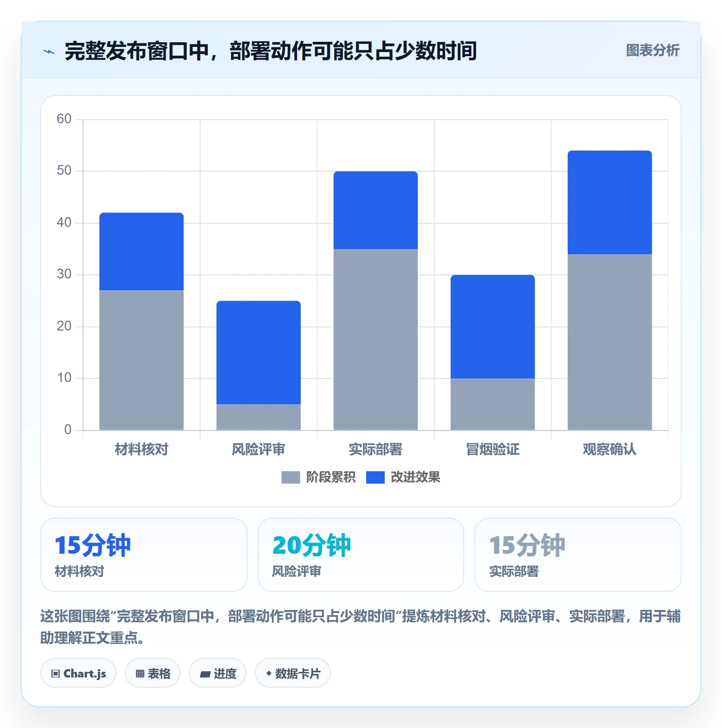Click the blue segment of 观察确认 bar
722x728 pixels.
[610, 202]
